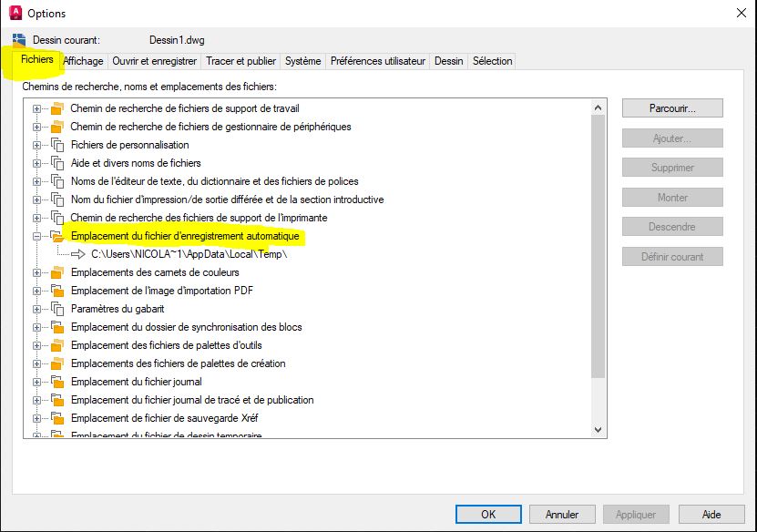
Task: Collapse the Emplacement du fichier d'enregistrement automatique node
Action: point(37,236)
